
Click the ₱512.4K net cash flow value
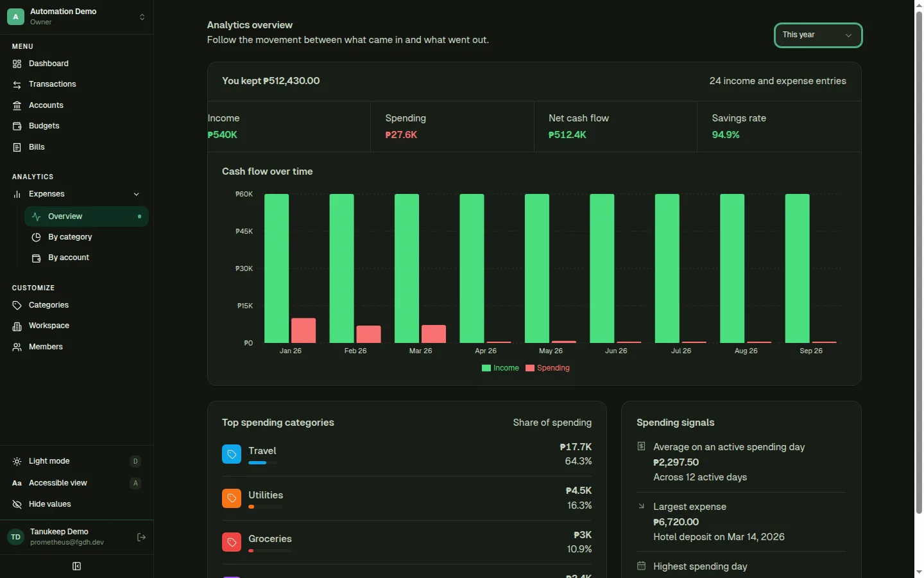pos(567,135)
